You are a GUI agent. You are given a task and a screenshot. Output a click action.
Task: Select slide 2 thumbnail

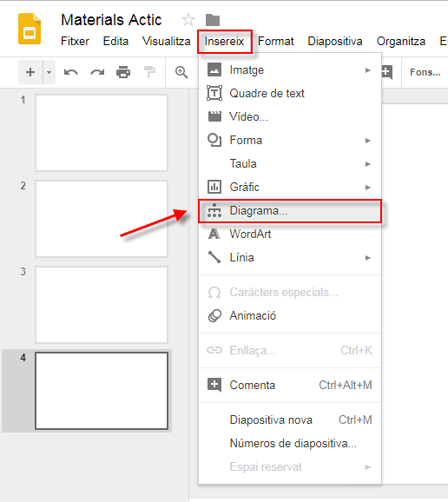click(102, 219)
